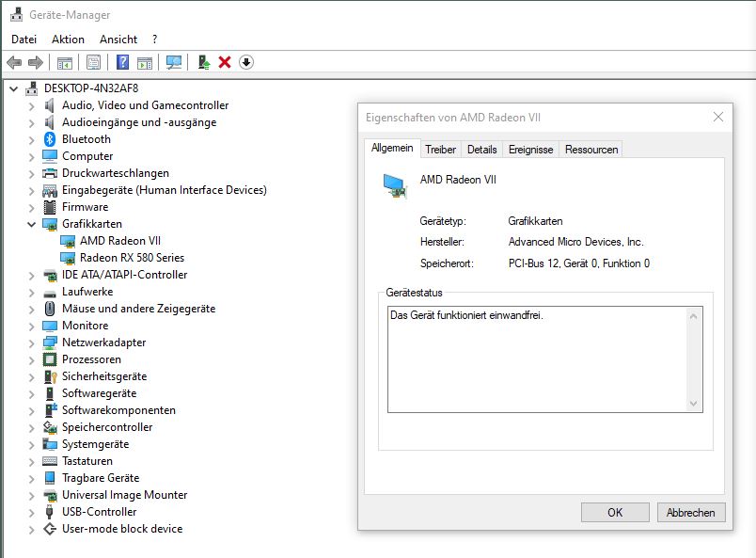The image size is (756, 558).
Task: Click the Speichercontroller icon
Action: (x=50, y=427)
